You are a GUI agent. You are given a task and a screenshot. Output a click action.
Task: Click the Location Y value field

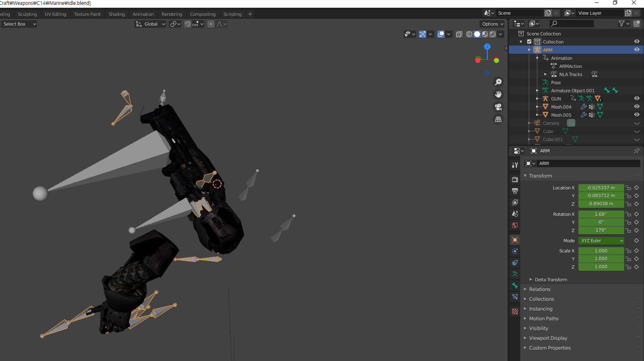coord(601,196)
